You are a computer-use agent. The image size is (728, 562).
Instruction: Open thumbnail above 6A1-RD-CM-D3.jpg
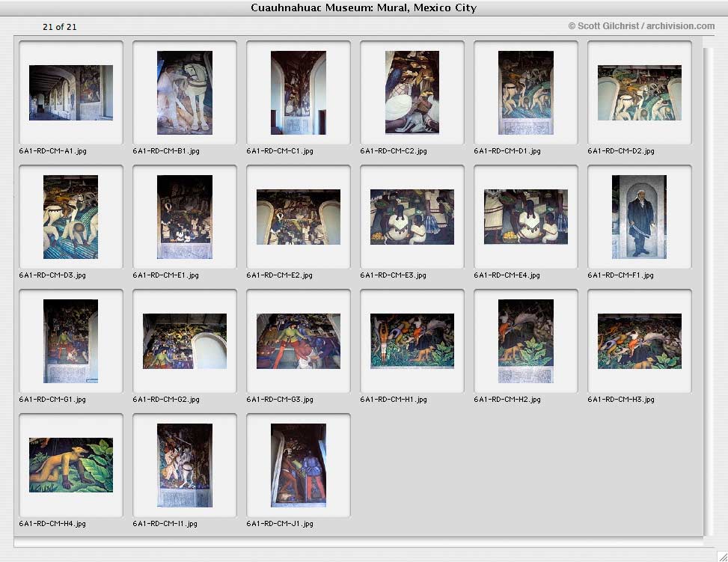[70, 217]
